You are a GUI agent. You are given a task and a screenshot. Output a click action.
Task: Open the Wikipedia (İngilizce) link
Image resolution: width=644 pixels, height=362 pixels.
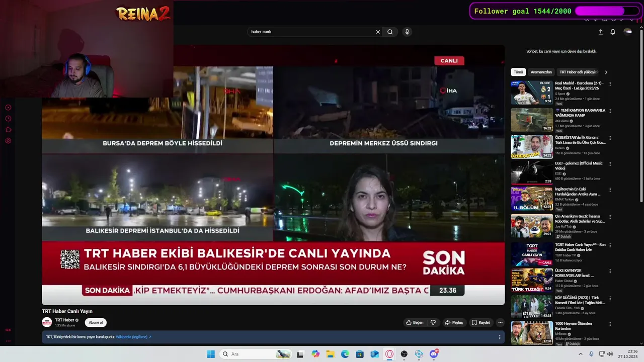(133, 337)
